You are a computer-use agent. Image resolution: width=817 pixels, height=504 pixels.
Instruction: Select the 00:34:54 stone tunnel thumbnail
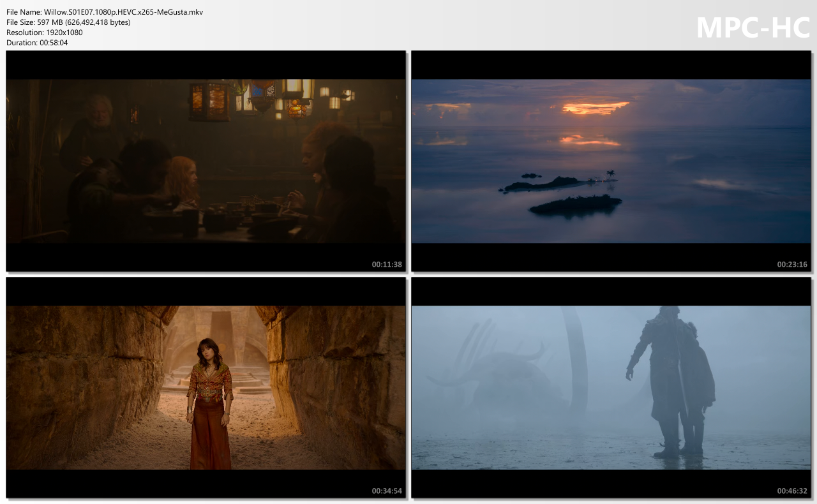pyautogui.click(x=206, y=387)
